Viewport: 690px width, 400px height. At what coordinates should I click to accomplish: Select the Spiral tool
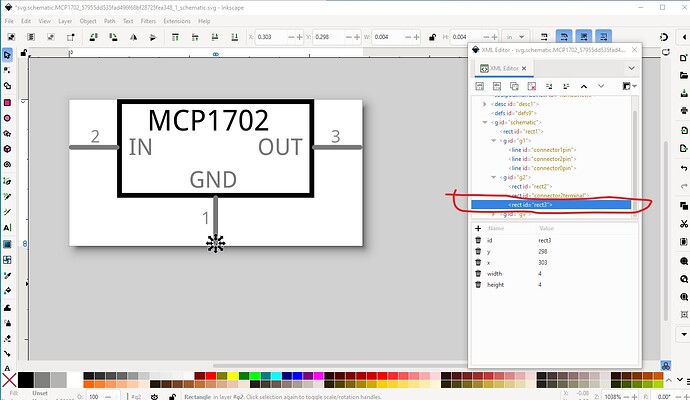pyautogui.click(x=7, y=164)
